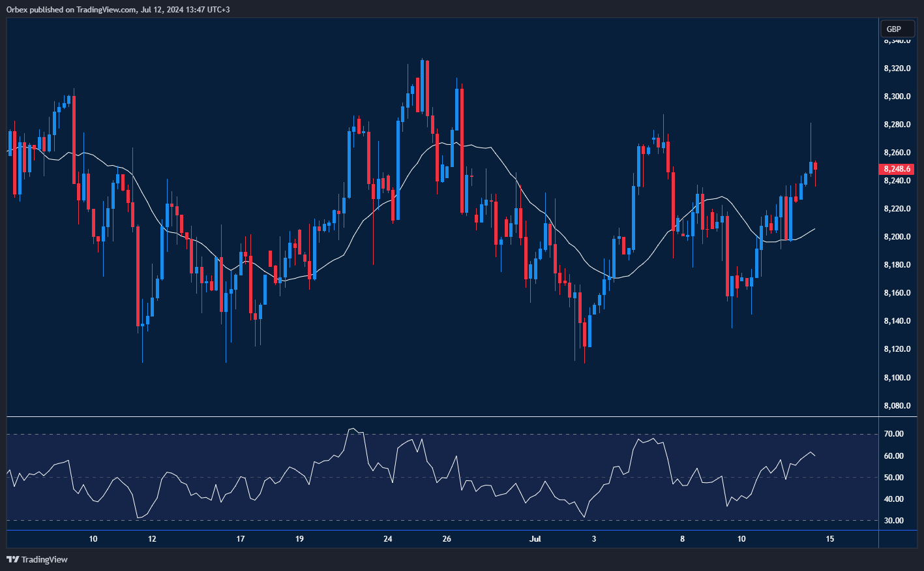This screenshot has width=924, height=571.
Task: Open the GBP currency selector
Action: 893,29
